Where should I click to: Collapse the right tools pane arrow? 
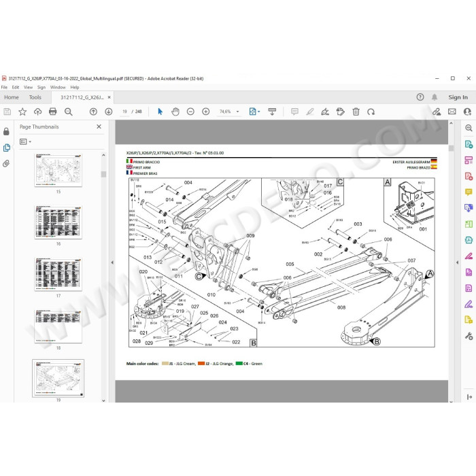coord(458,262)
